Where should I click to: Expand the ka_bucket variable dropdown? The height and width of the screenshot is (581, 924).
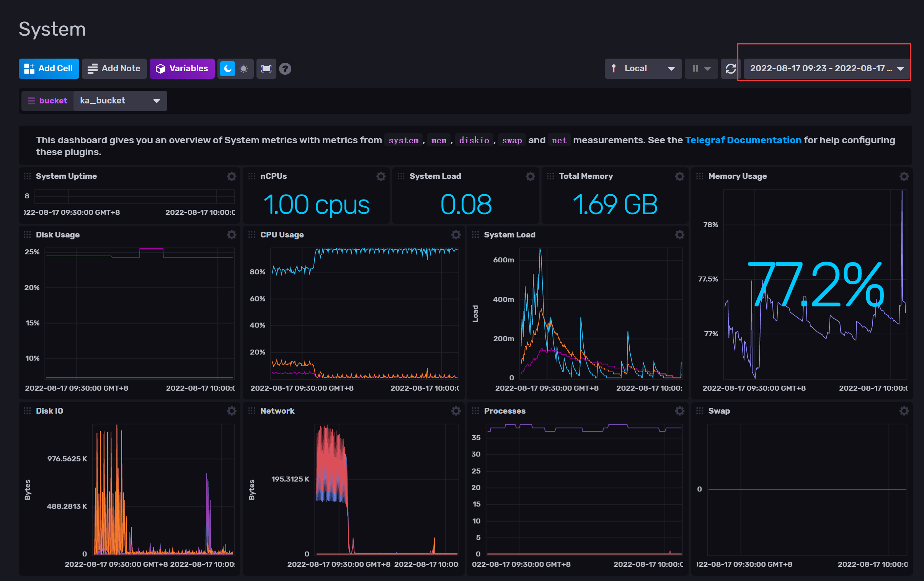click(x=120, y=101)
